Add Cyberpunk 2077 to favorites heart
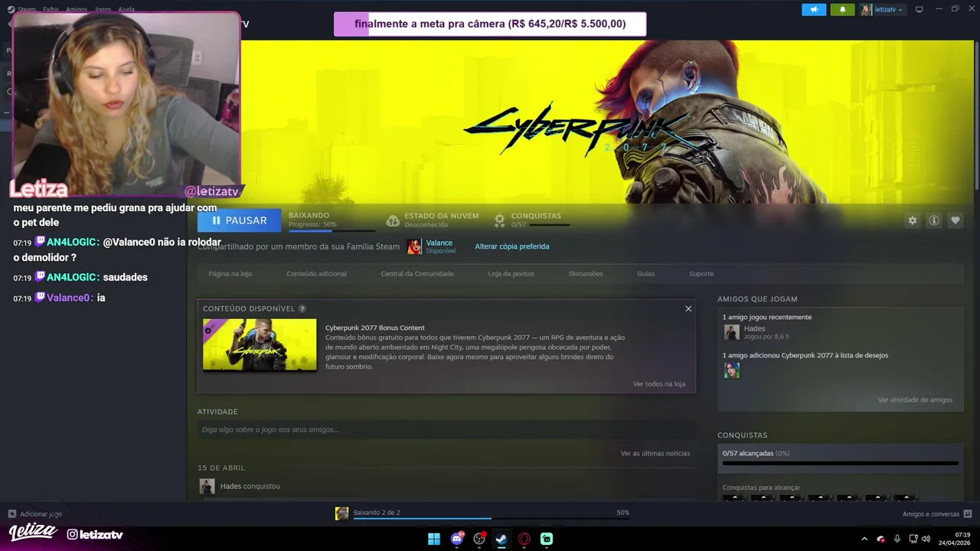Viewport: 980px width, 551px height. point(955,220)
